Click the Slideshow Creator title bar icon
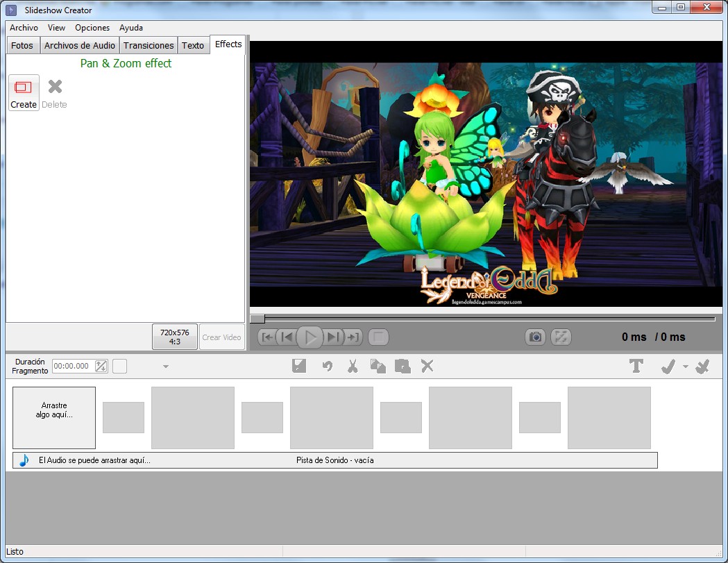 coord(11,10)
